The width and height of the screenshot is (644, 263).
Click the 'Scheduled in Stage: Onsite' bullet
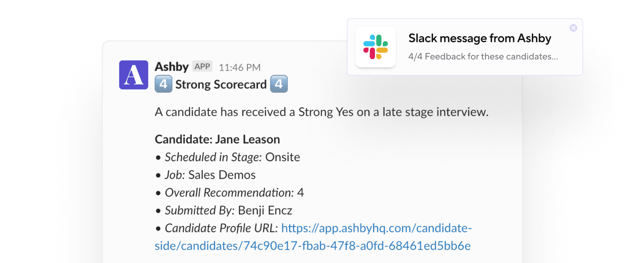[x=232, y=157]
